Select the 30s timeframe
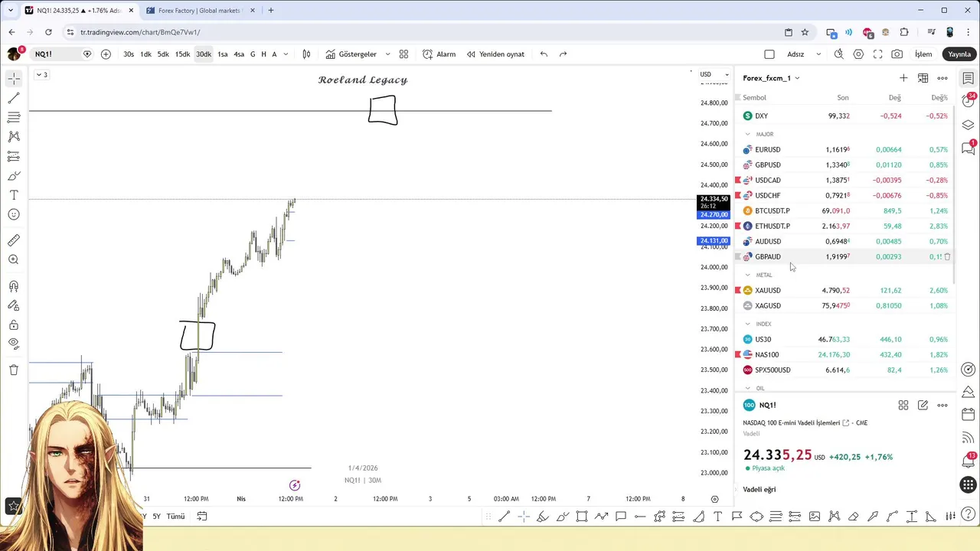 point(129,54)
